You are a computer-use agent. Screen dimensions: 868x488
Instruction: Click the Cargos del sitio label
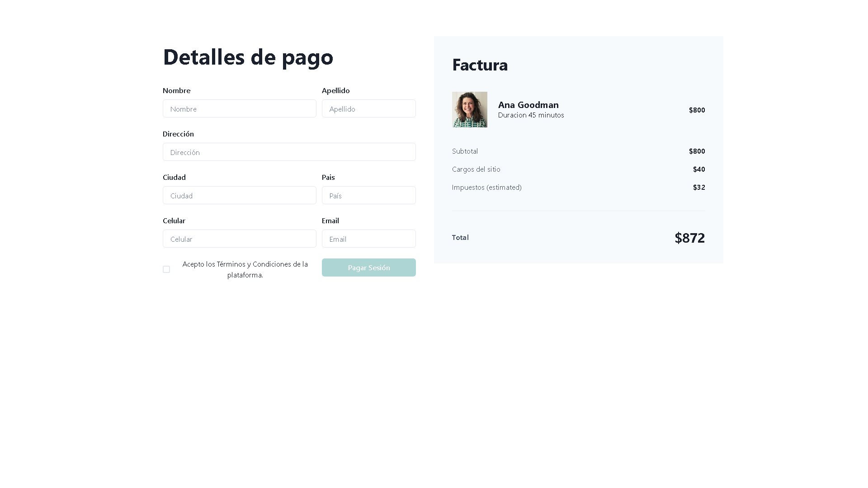476,169
